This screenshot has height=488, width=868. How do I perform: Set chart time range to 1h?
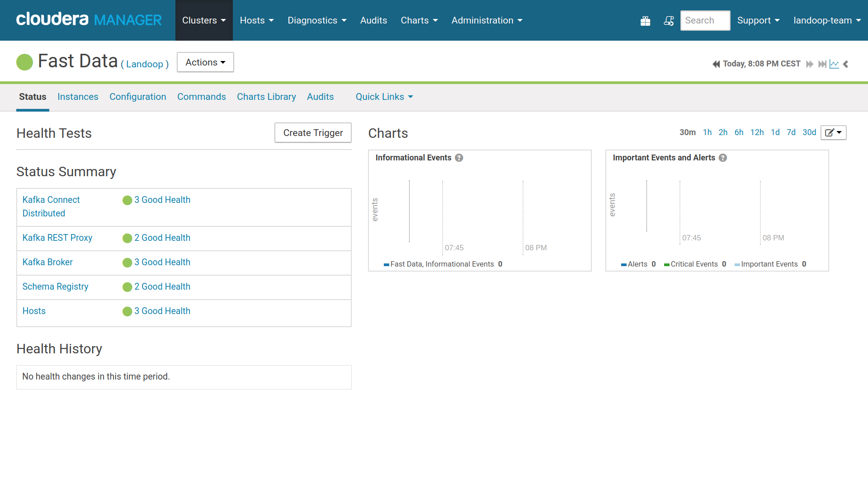pyautogui.click(x=707, y=132)
